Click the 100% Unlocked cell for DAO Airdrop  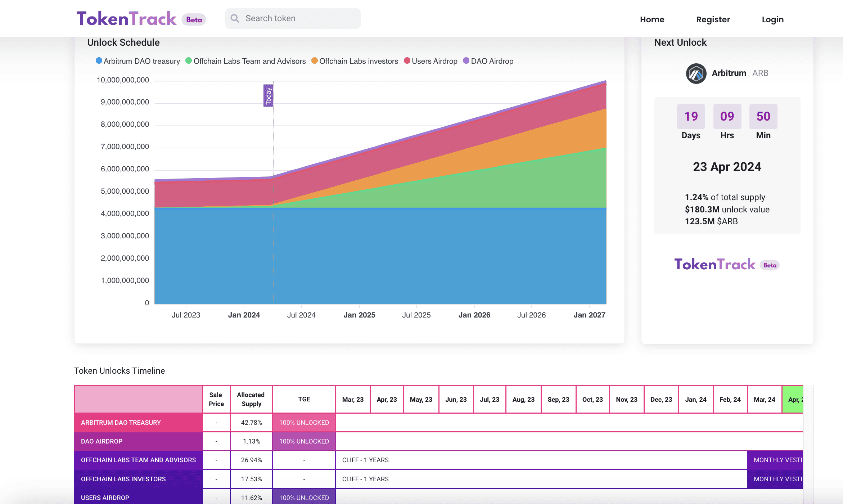(304, 441)
